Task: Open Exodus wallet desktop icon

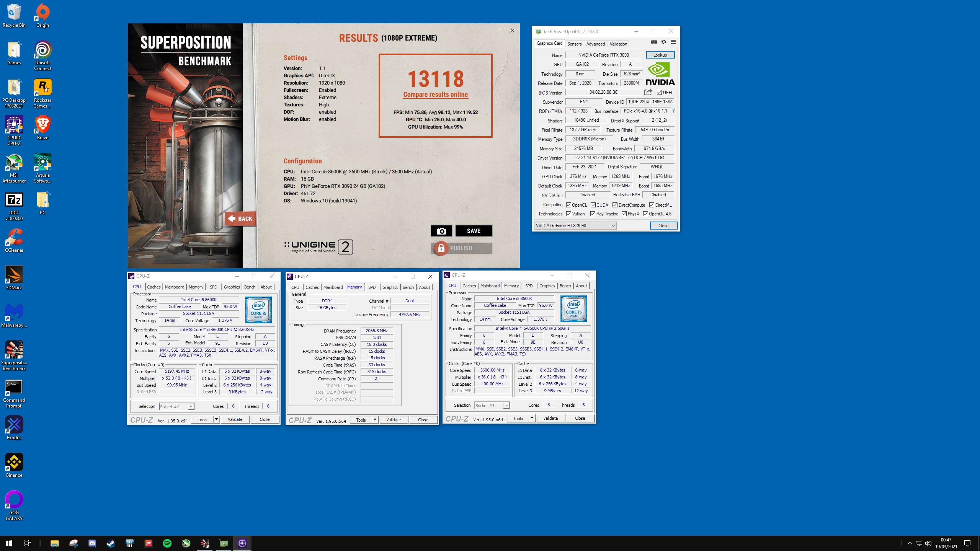Action: (14, 428)
